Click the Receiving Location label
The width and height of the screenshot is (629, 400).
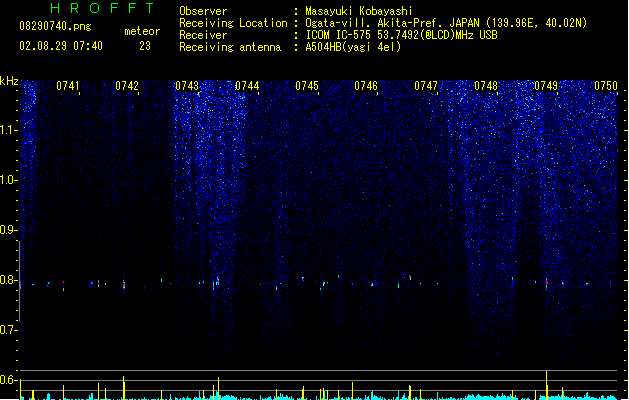[233, 23]
